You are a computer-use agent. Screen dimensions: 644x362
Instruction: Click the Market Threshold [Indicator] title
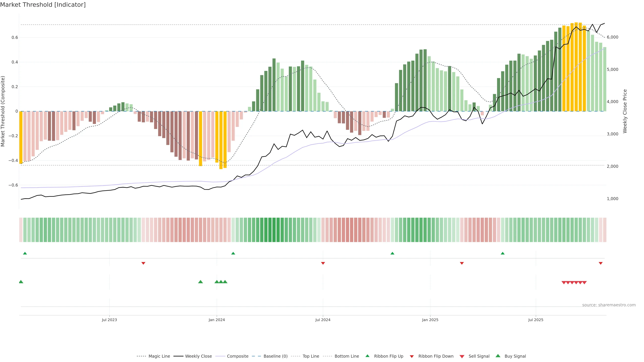(43, 5)
